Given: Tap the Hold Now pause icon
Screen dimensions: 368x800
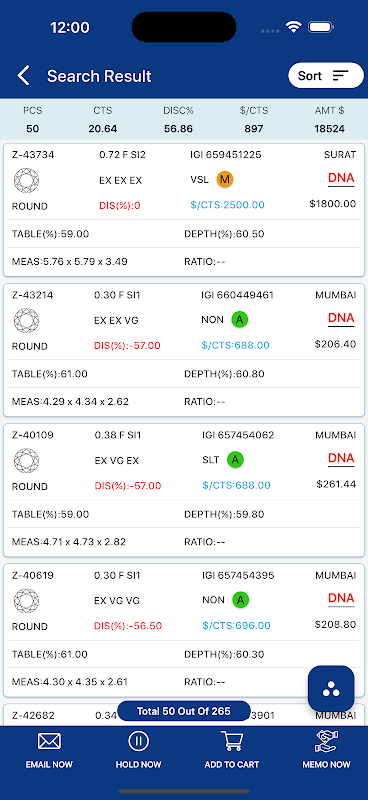Looking at the screenshot, I should click(138, 741).
